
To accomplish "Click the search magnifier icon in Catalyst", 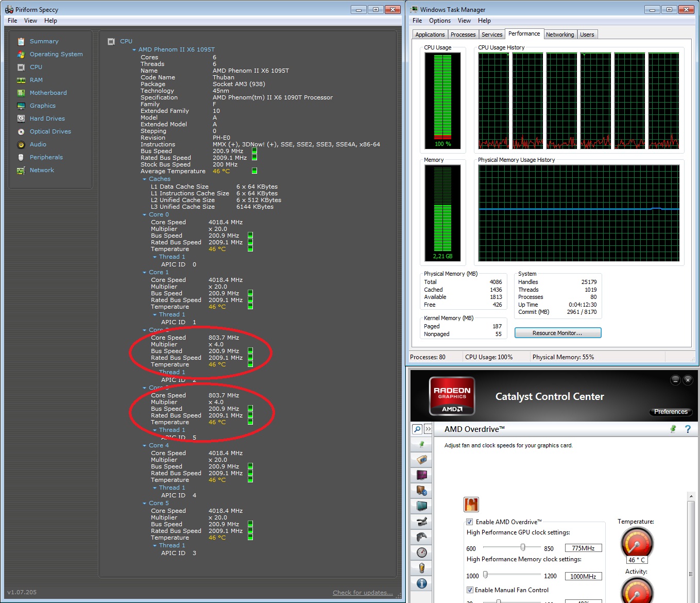I will click(417, 429).
